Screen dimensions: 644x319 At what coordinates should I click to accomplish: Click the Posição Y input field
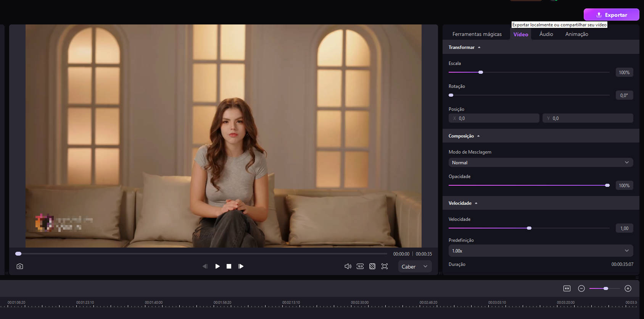[588, 118]
